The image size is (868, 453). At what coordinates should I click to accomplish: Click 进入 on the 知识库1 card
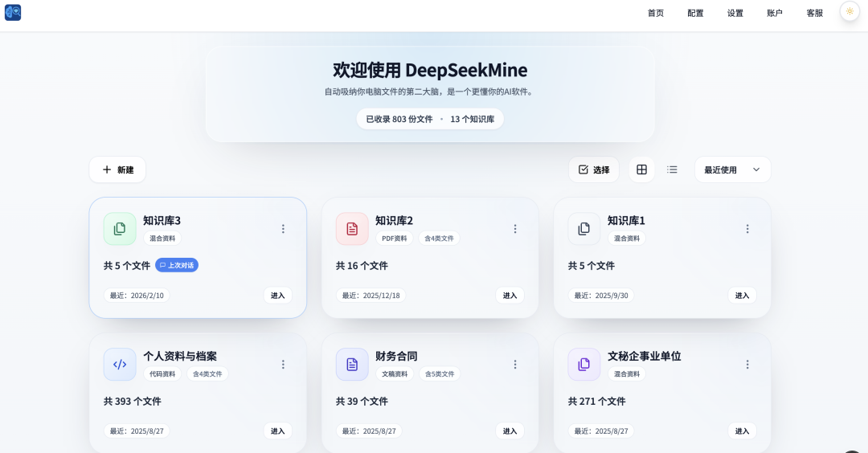(742, 296)
